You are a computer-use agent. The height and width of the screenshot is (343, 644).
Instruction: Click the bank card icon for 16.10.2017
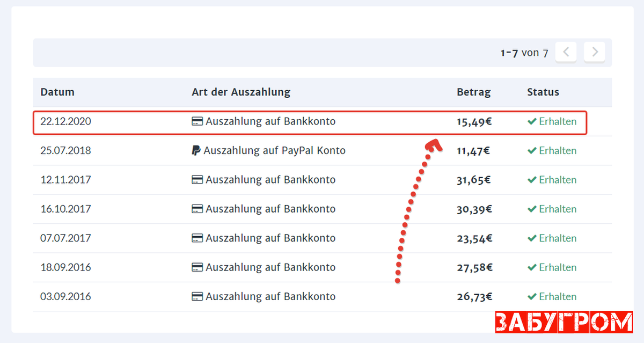pos(197,209)
